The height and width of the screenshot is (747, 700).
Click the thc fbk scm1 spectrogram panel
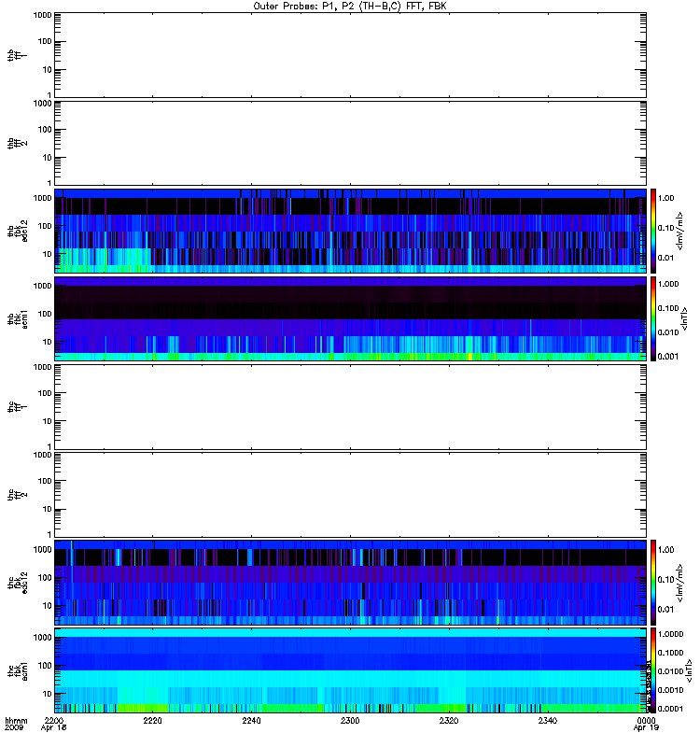pyautogui.click(x=350, y=670)
